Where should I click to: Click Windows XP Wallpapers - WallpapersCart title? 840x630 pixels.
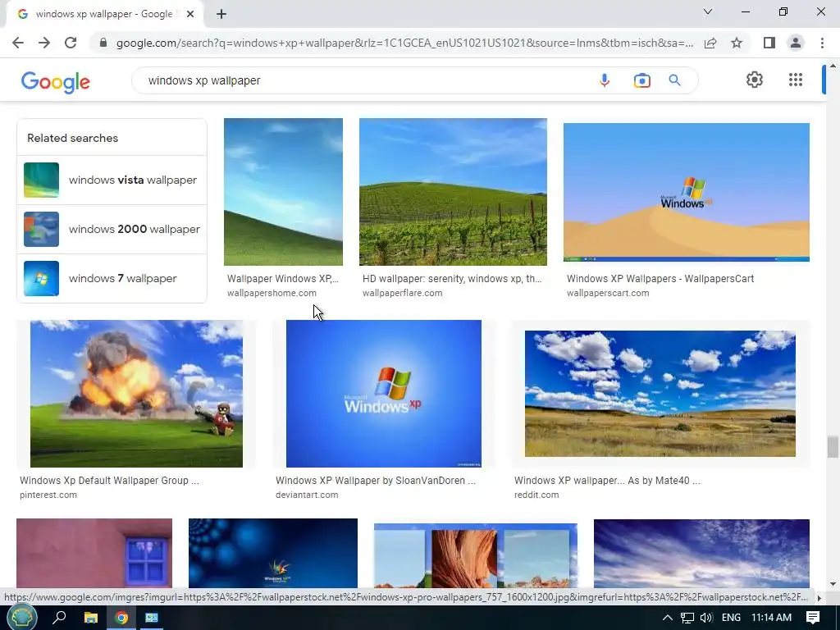(660, 279)
